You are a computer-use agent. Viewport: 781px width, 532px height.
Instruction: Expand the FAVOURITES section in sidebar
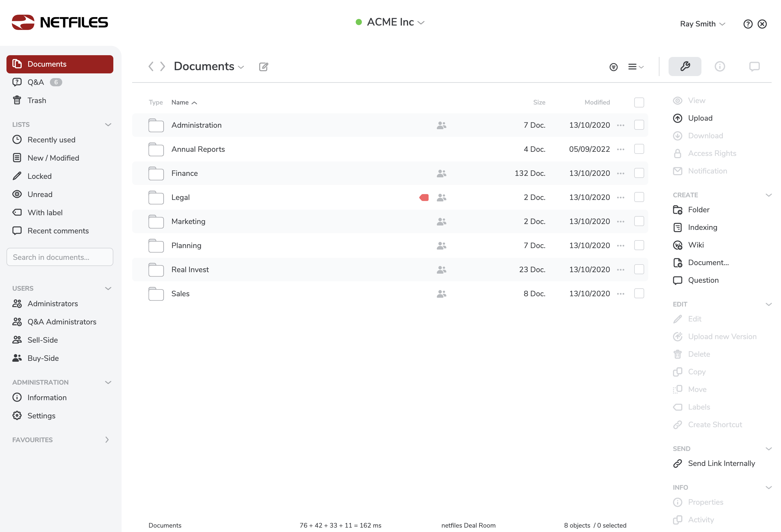(x=107, y=440)
